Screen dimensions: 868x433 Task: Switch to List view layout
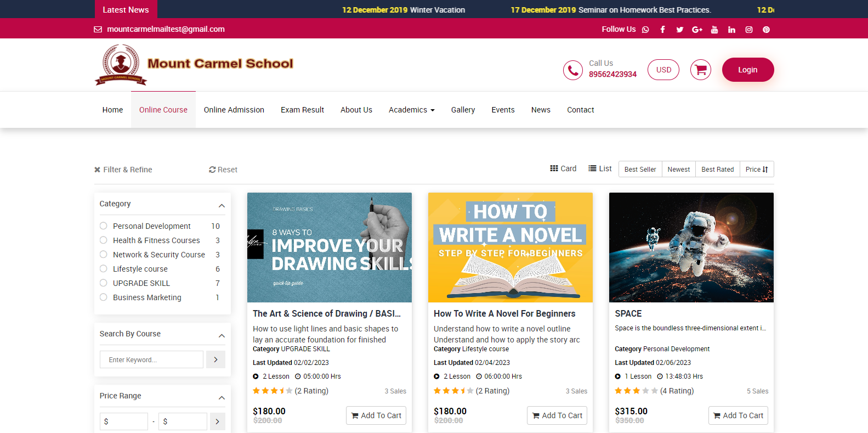[600, 168]
